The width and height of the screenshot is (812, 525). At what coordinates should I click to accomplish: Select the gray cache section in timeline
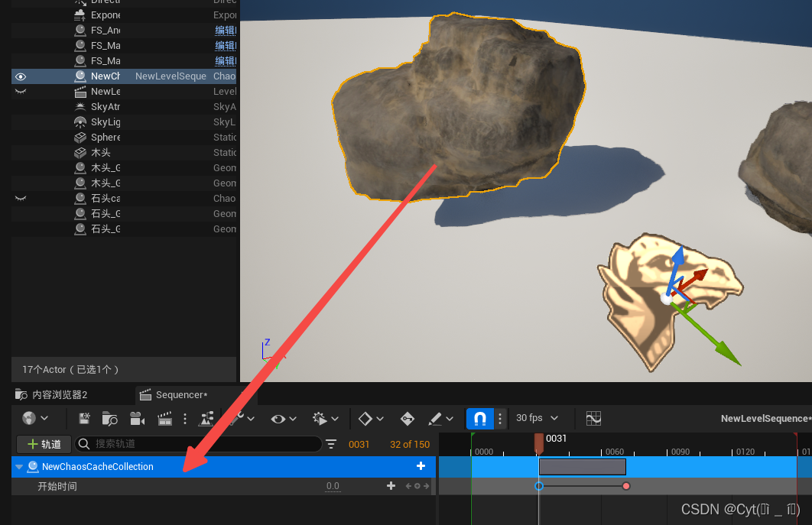click(583, 467)
